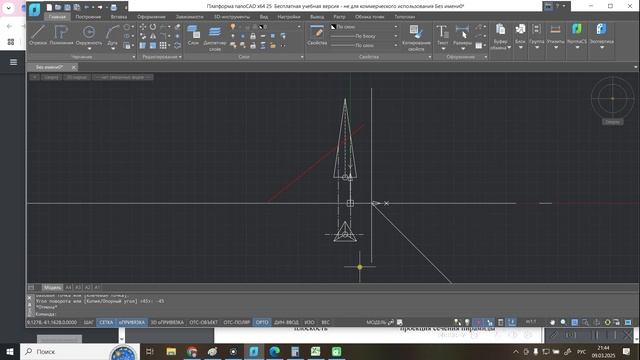Click the Open file icon in quick access
Screen dimensions: 640x360
click(x=58, y=7)
